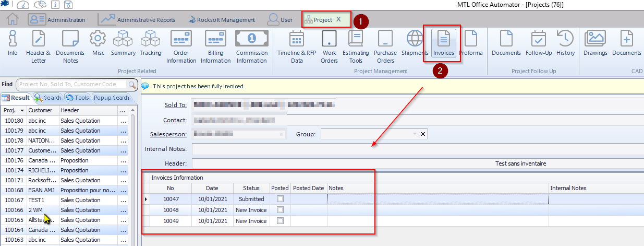Select the Search tab
Viewport: 644px width, 246px height.
pos(48,98)
